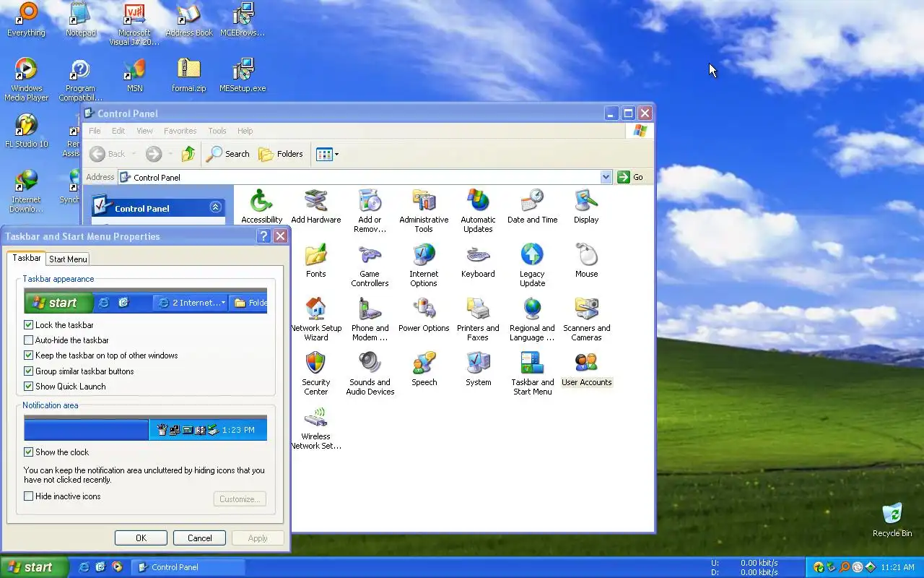The width and height of the screenshot is (924, 578).
Task: Open Game Controllers icon
Action: 370,264
